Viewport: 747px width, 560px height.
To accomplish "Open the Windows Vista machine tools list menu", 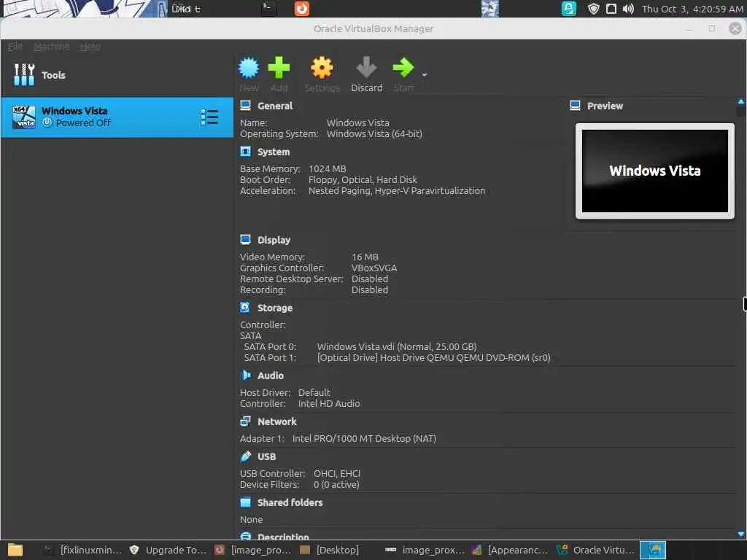I will point(209,117).
